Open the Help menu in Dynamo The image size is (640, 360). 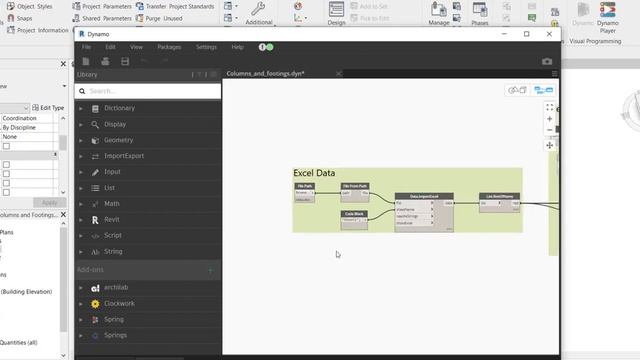[x=238, y=47]
